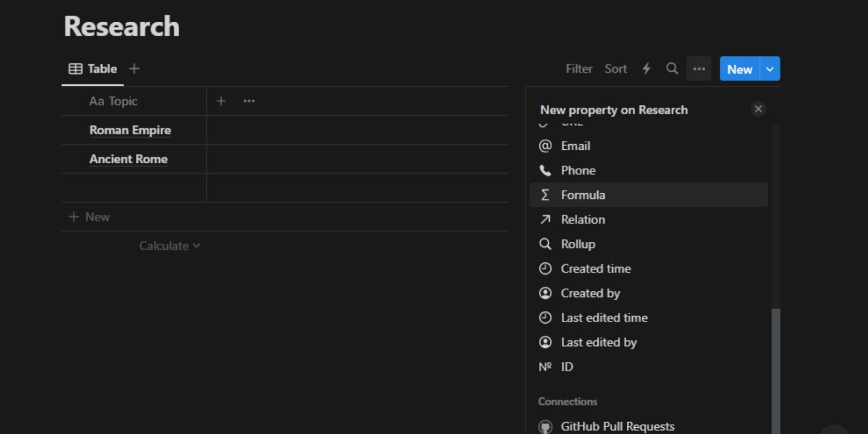
Task: Open the Calculate dropdown under the table
Action: [169, 246]
